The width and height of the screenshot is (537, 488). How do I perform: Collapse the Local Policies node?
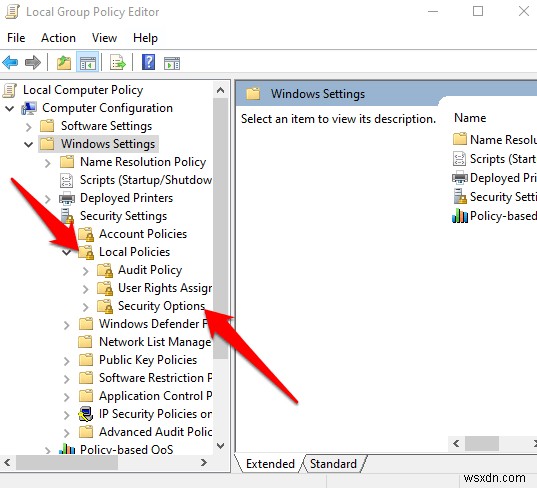pyautogui.click(x=67, y=253)
